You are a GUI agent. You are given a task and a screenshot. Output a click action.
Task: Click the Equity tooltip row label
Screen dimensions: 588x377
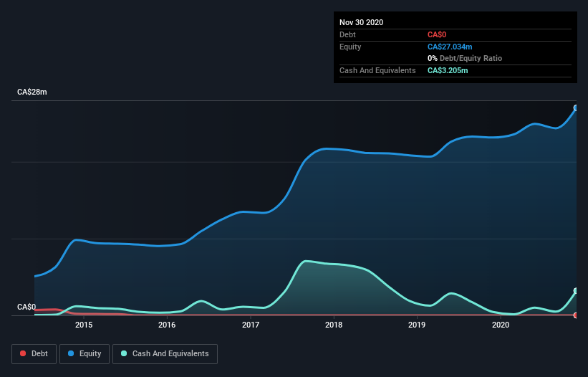350,47
